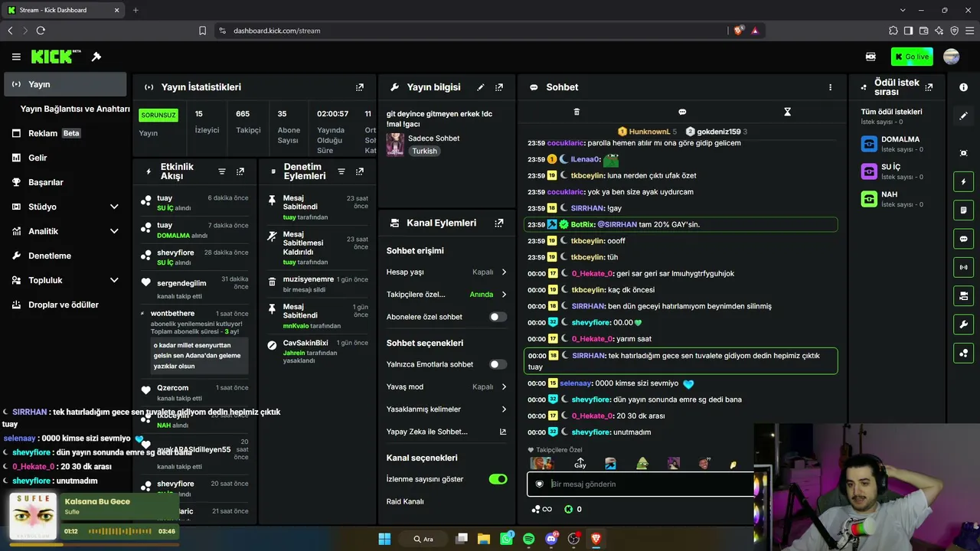
Task: Pop out the Kanal Eylemleri panel
Action: (x=499, y=223)
